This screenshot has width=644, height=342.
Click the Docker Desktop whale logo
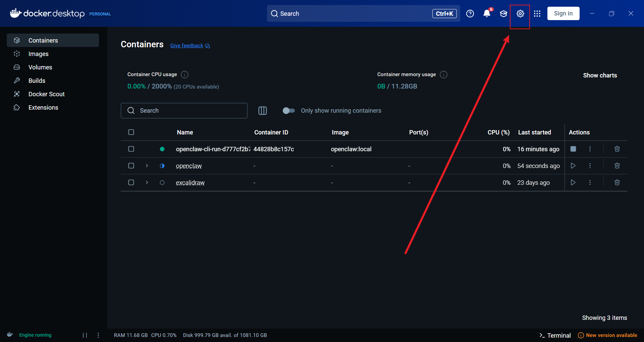point(16,13)
